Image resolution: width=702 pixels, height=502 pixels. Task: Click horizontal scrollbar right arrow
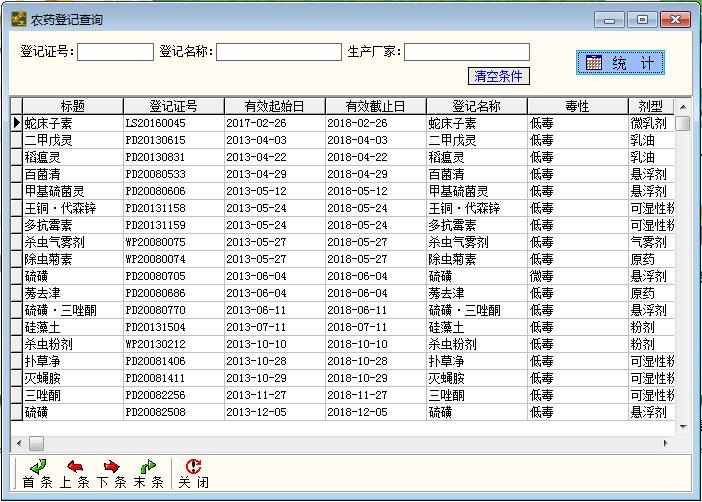pyautogui.click(x=668, y=442)
